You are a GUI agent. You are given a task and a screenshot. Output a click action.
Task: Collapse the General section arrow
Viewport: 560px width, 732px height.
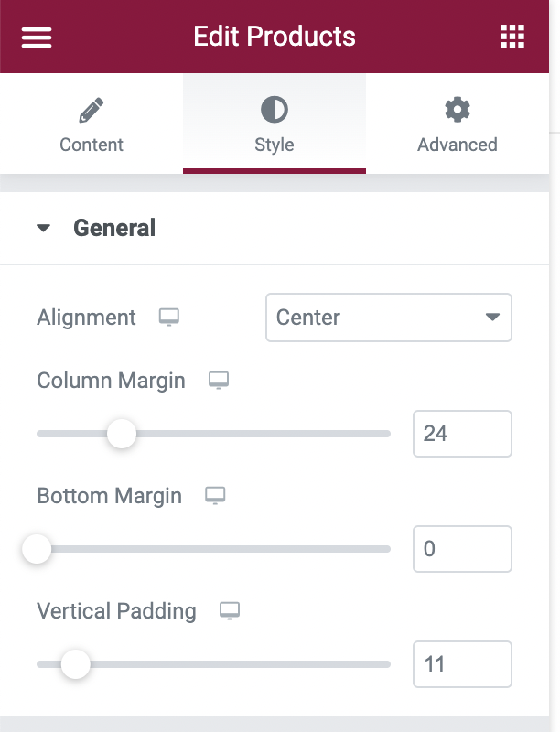pyautogui.click(x=43, y=228)
